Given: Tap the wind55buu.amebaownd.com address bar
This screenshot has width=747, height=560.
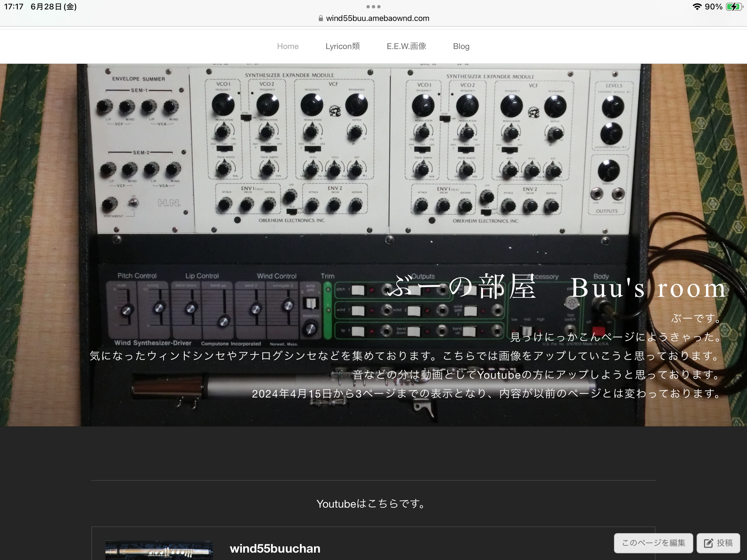Looking at the screenshot, I should 373,18.
